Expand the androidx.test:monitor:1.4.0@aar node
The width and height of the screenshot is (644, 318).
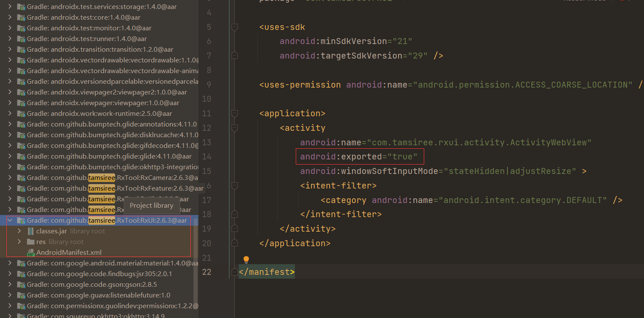point(10,28)
